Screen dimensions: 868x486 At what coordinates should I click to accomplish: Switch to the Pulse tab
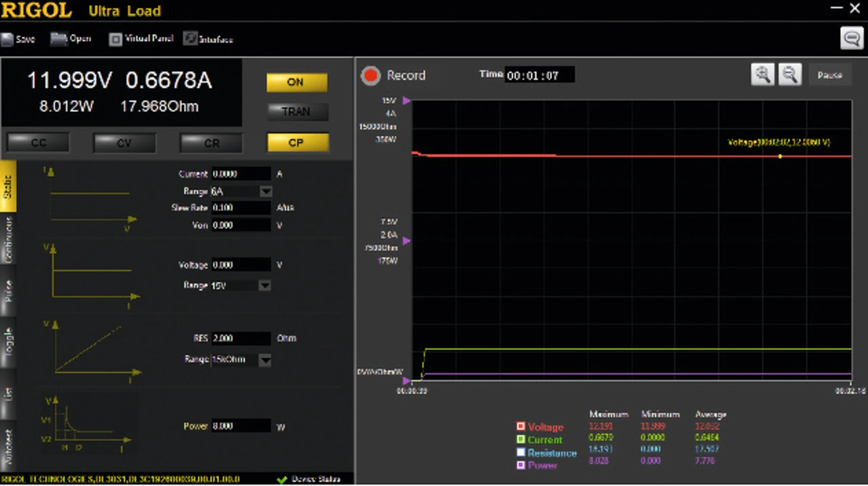pyautogui.click(x=7, y=291)
